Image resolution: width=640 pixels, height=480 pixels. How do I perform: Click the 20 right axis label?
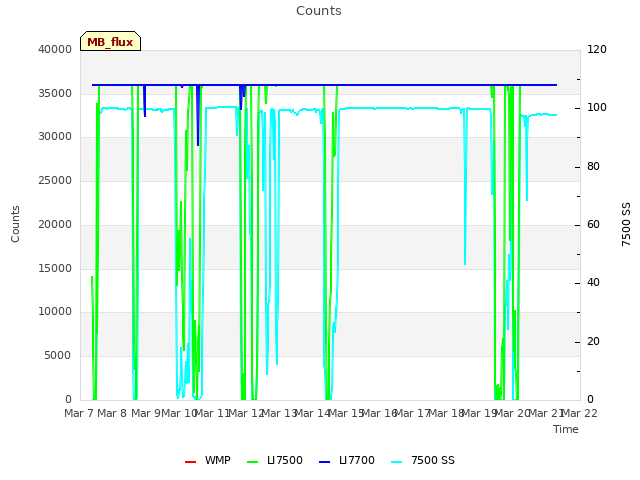click(x=593, y=341)
